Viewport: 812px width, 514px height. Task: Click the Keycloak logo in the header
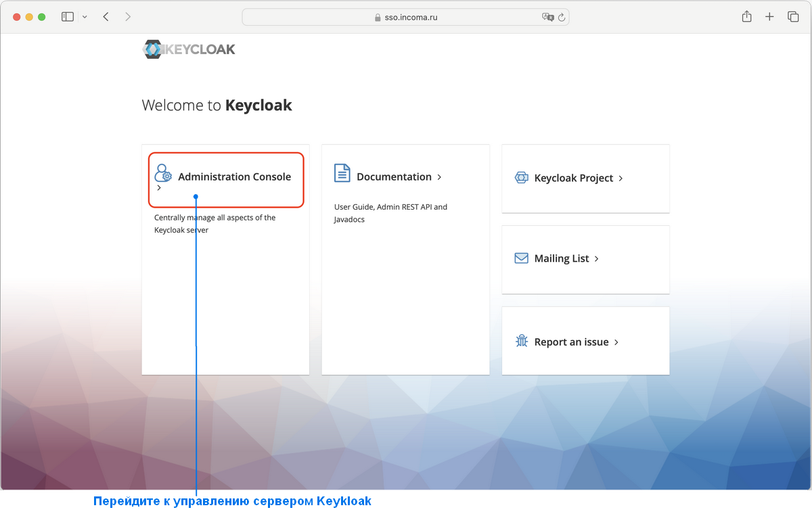189,49
